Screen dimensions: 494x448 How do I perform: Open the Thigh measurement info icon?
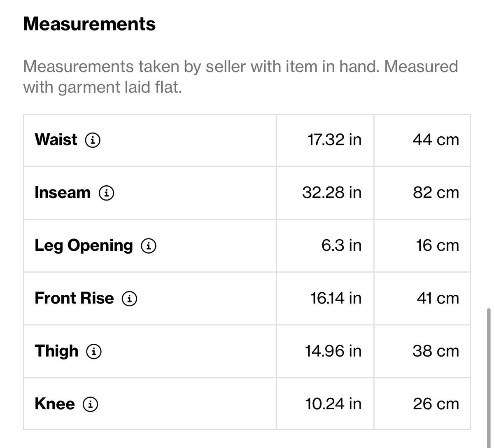pyautogui.click(x=94, y=351)
